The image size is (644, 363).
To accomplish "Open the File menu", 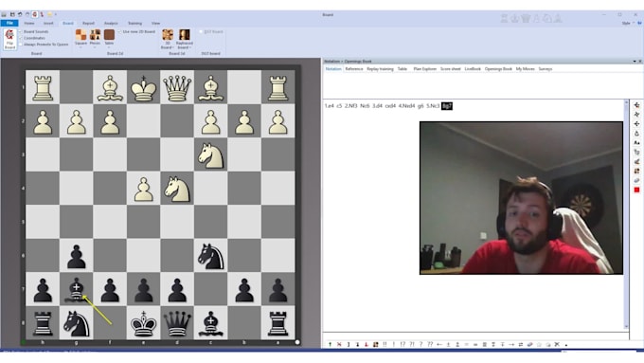I will point(9,23).
